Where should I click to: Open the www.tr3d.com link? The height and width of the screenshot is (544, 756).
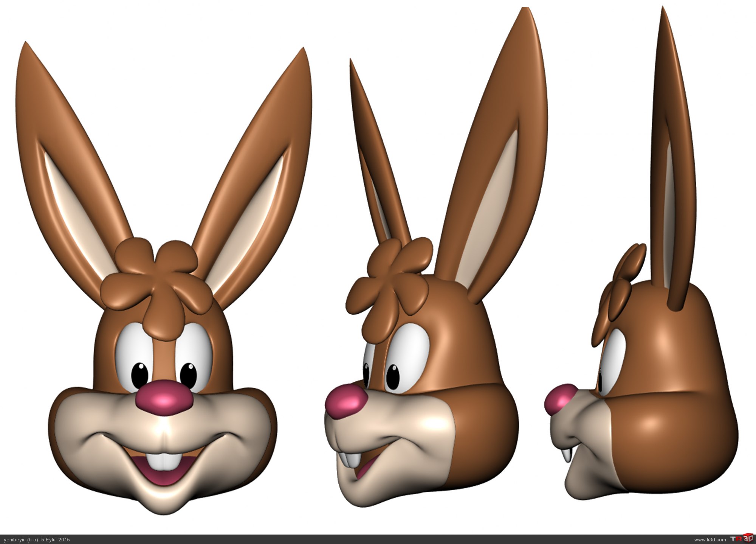point(710,540)
